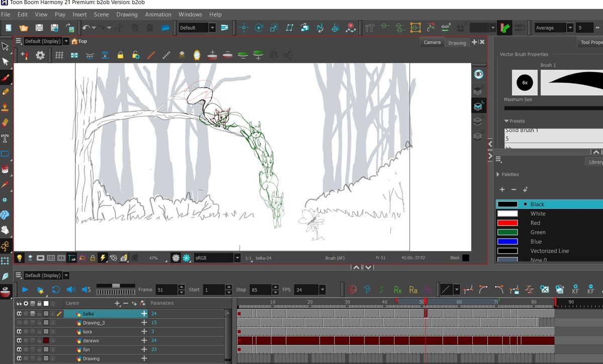Select the Scale tool in top toolbar
Image resolution: width=603 pixels, height=364 pixels.
pyautogui.click(x=274, y=28)
